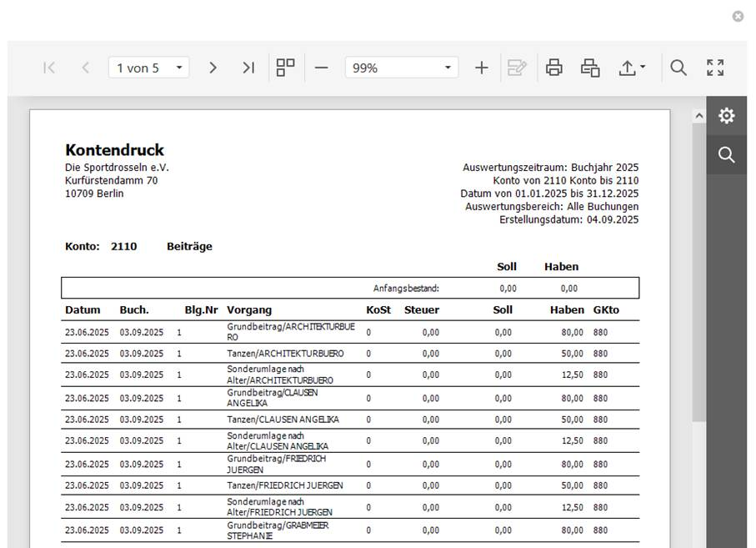The height and width of the screenshot is (548, 756).
Task: Go to the first page
Action: click(x=49, y=68)
